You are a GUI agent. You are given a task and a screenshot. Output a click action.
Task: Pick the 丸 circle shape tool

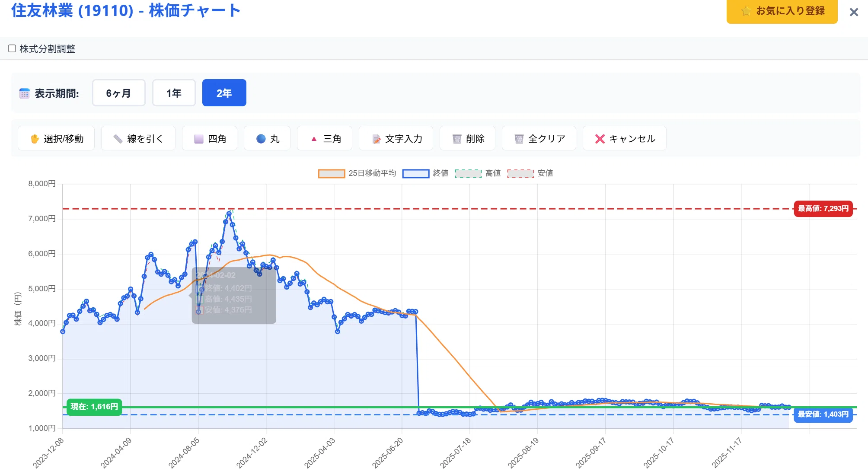pyautogui.click(x=267, y=138)
